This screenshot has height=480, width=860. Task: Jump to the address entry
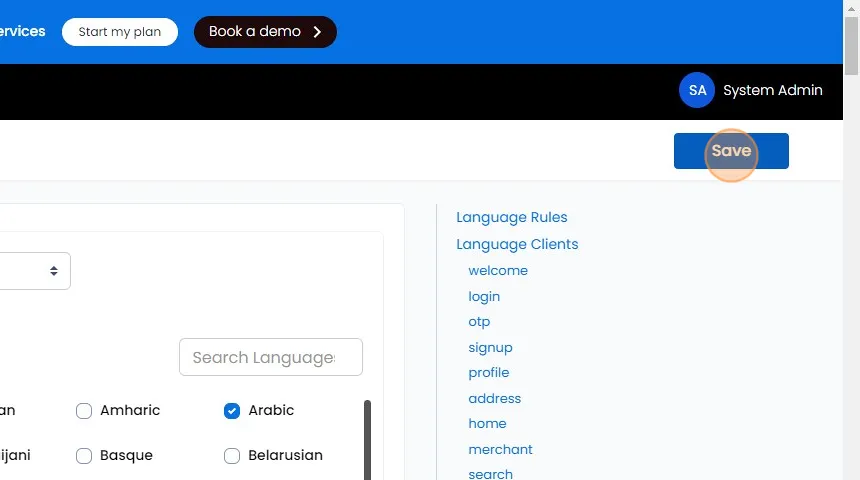pyautogui.click(x=495, y=398)
